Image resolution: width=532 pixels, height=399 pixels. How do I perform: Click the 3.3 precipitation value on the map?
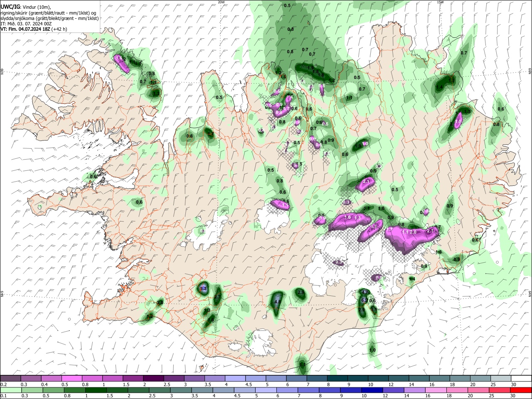203,288
